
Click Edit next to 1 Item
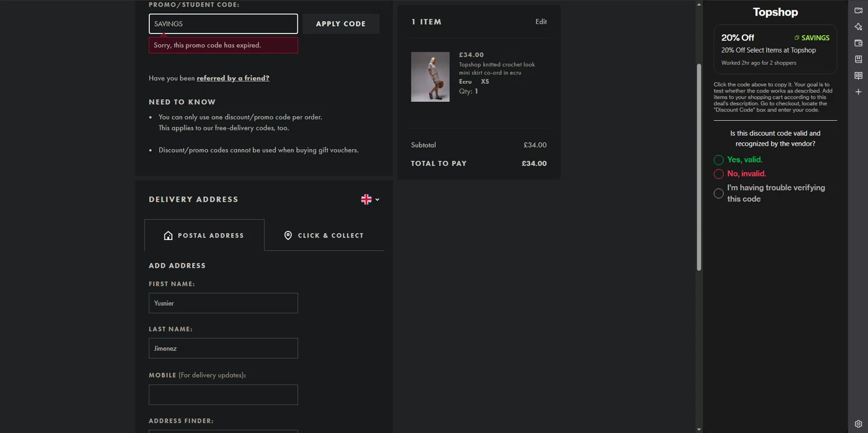[x=541, y=22]
